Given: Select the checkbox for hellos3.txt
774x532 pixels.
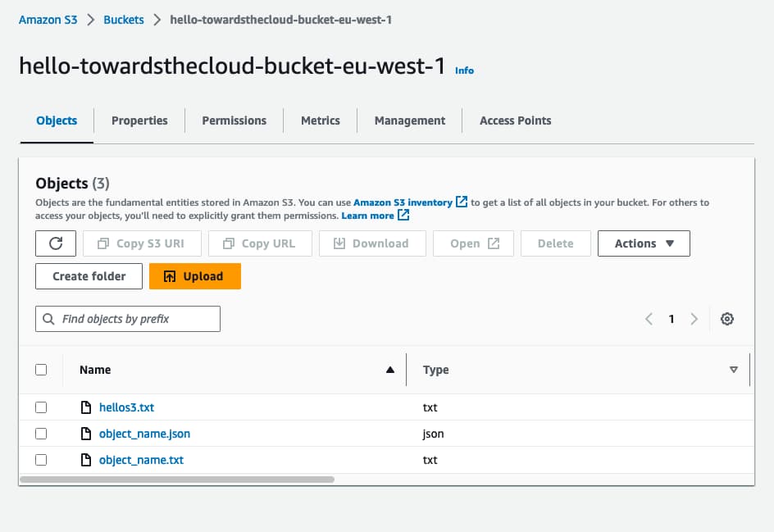Looking at the screenshot, I should click(x=41, y=407).
